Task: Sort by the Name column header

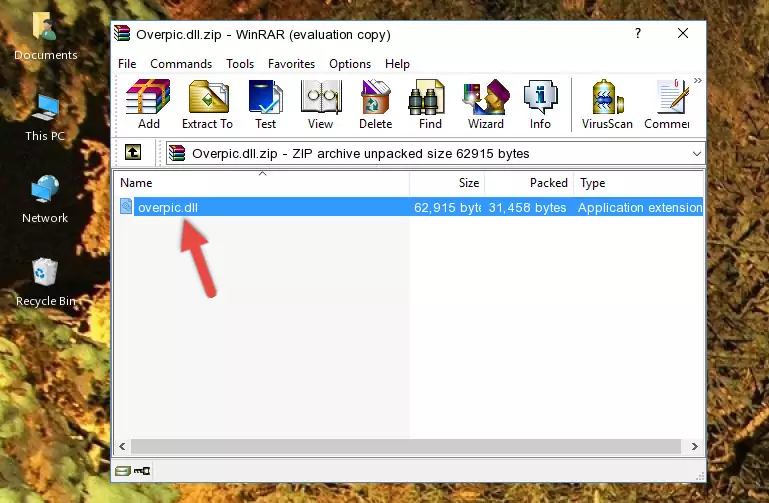Action: tap(262, 183)
